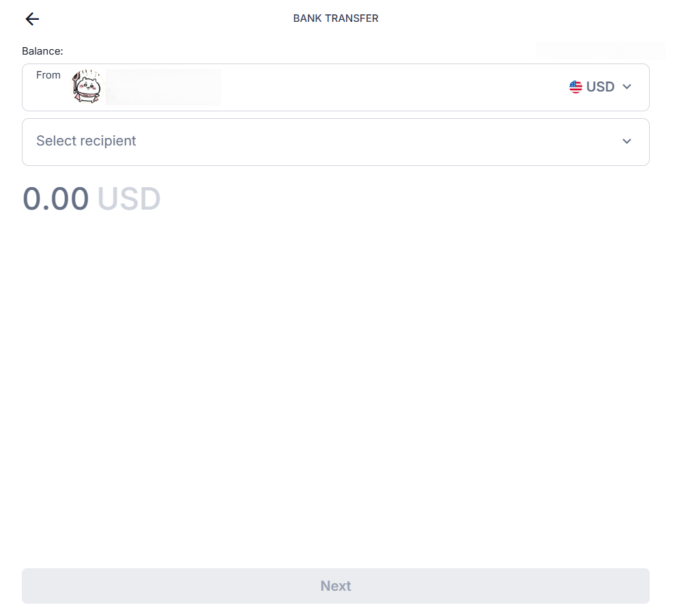Click the word TRANSFER in header
Image resolution: width=690 pixels, height=616 pixels.
pyautogui.click(x=351, y=18)
